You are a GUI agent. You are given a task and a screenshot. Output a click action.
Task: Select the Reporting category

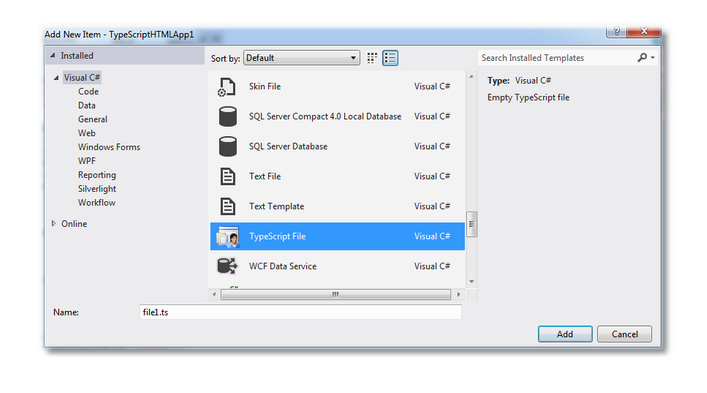click(97, 175)
